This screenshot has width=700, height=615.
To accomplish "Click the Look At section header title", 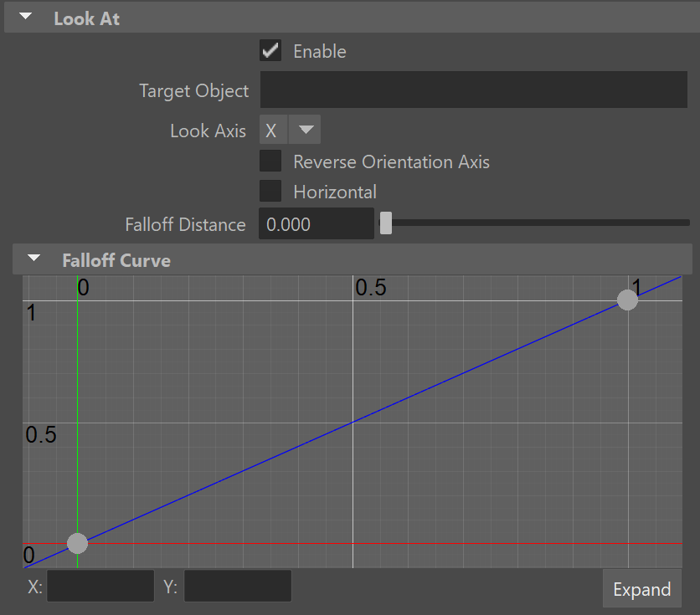I will tap(86, 18).
